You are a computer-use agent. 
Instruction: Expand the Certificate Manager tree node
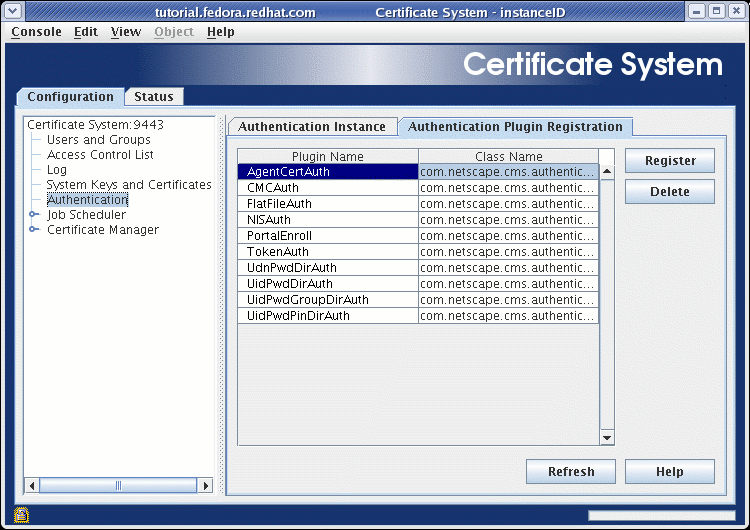coord(34,229)
